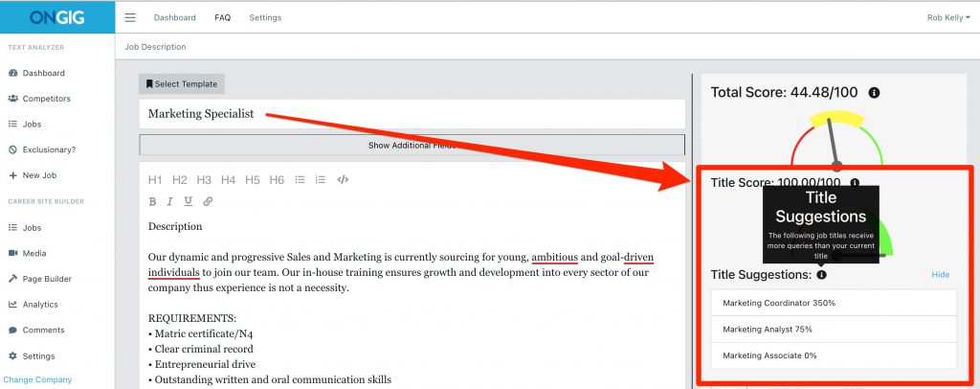Open Settings in the sidebar
Image resolution: width=980 pixels, height=389 pixels.
pos(32,356)
